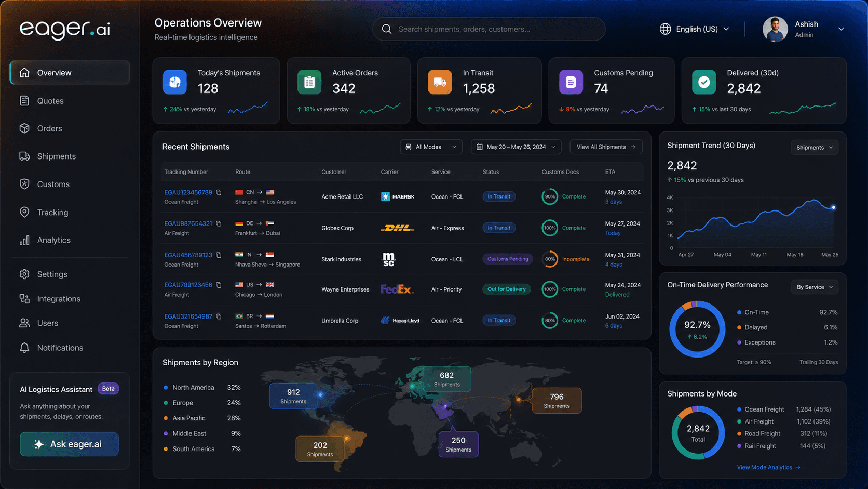The image size is (868, 489).
Task: Click the In Transit truck icon
Action: point(440,82)
